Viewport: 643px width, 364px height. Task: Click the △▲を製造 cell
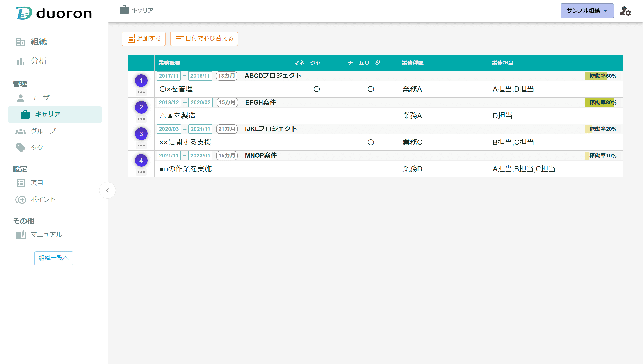tap(222, 116)
